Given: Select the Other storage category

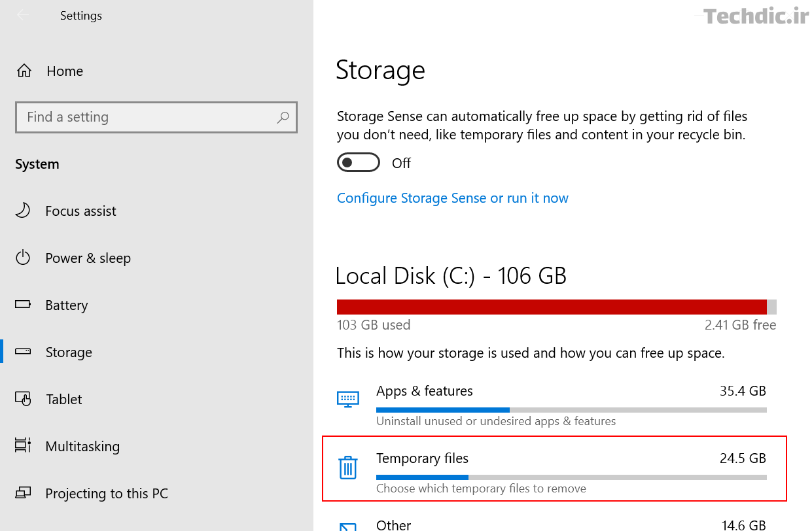Looking at the screenshot, I should coord(393,524).
